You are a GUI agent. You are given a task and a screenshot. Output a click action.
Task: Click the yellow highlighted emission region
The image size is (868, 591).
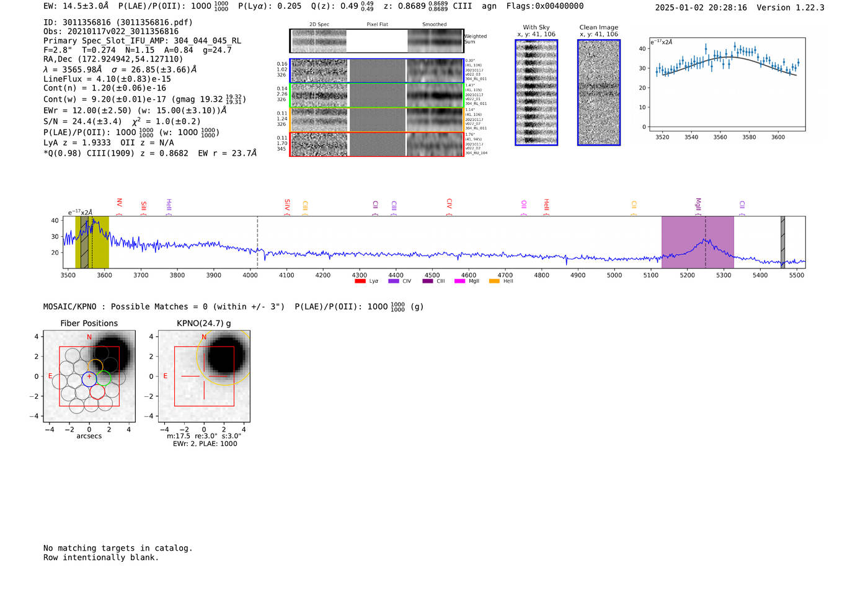pyautogui.click(x=92, y=242)
